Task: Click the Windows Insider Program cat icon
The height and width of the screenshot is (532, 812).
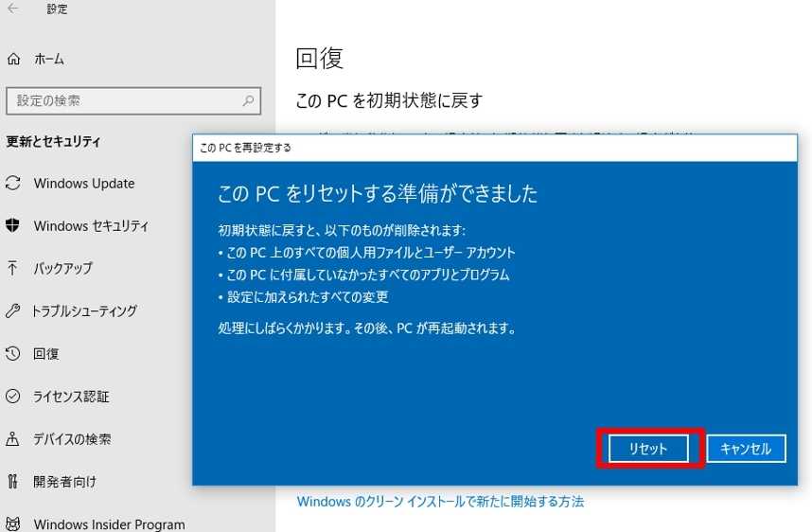Action: [x=13, y=523]
